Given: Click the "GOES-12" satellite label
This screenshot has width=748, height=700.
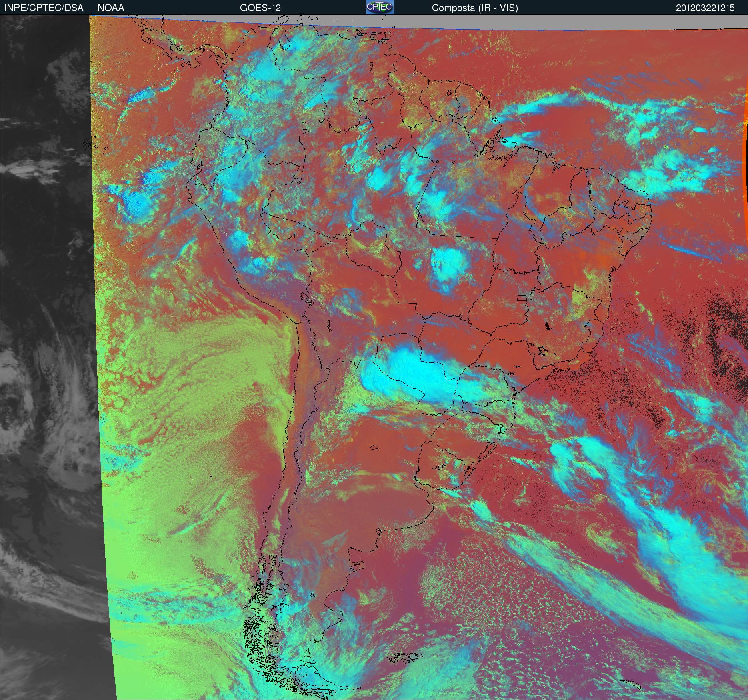Looking at the screenshot, I should (x=260, y=8).
